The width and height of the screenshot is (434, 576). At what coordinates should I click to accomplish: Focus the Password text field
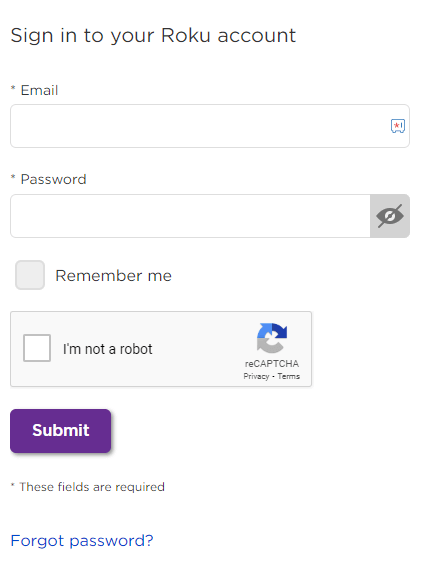pos(190,216)
